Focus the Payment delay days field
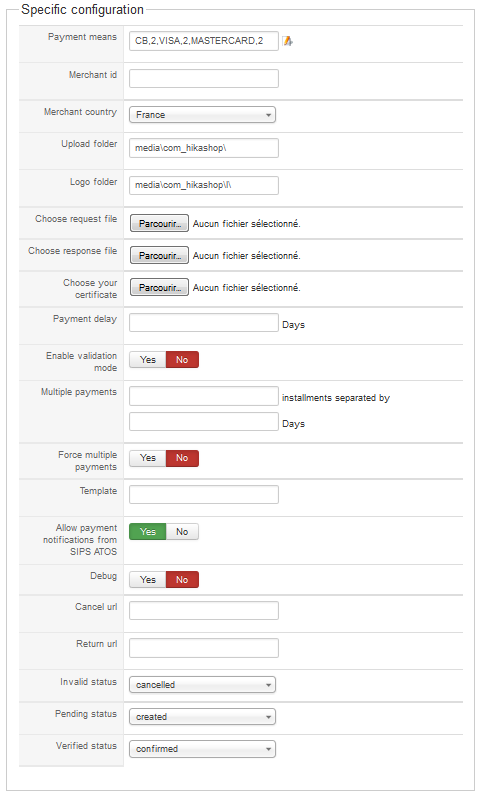485x795 pixels. 204,322
